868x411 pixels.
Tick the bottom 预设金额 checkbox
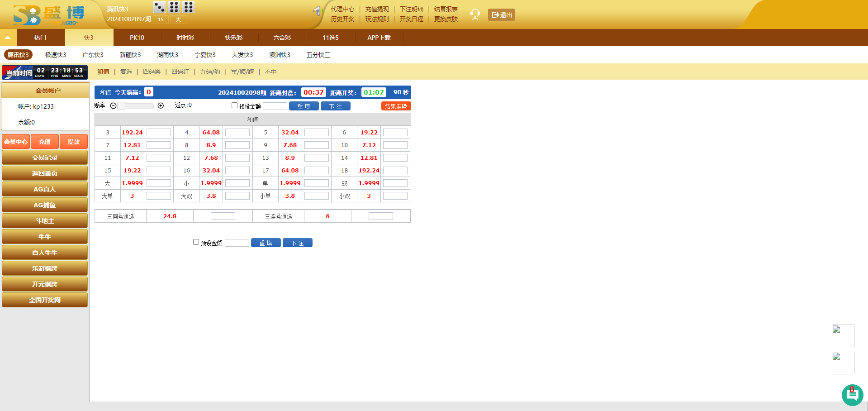196,242
